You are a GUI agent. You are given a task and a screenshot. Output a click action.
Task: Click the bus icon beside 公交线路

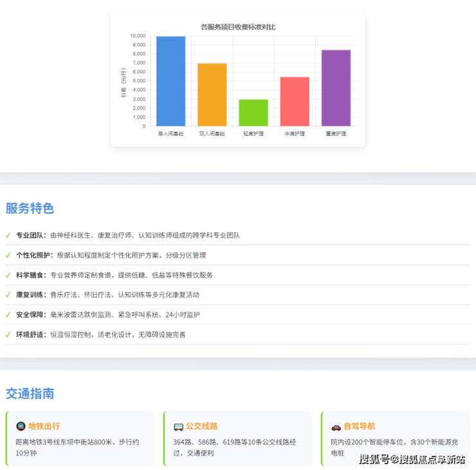coord(178,426)
